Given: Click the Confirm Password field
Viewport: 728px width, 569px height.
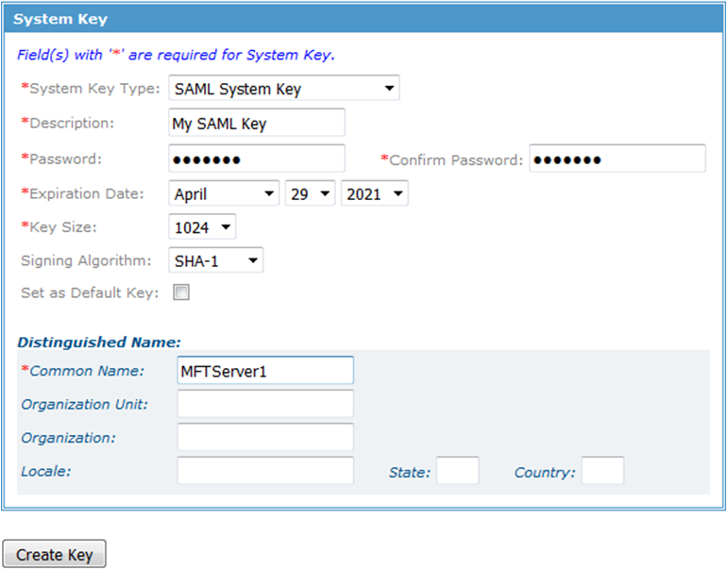Looking at the screenshot, I should coord(618,159).
